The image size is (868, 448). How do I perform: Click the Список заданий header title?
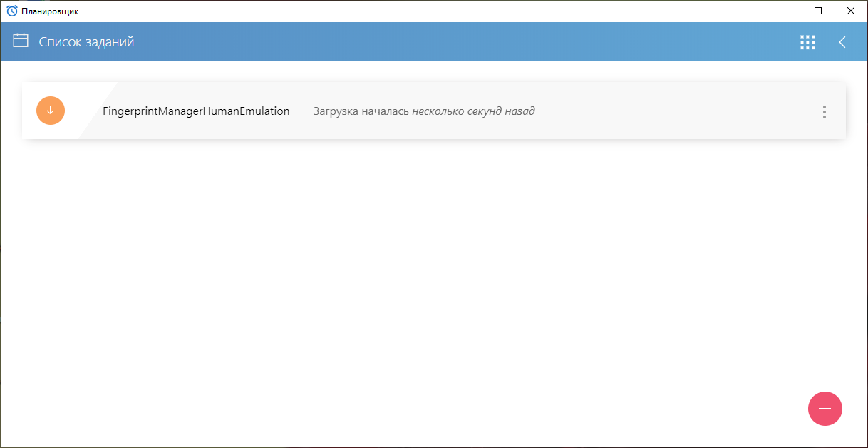pos(86,42)
